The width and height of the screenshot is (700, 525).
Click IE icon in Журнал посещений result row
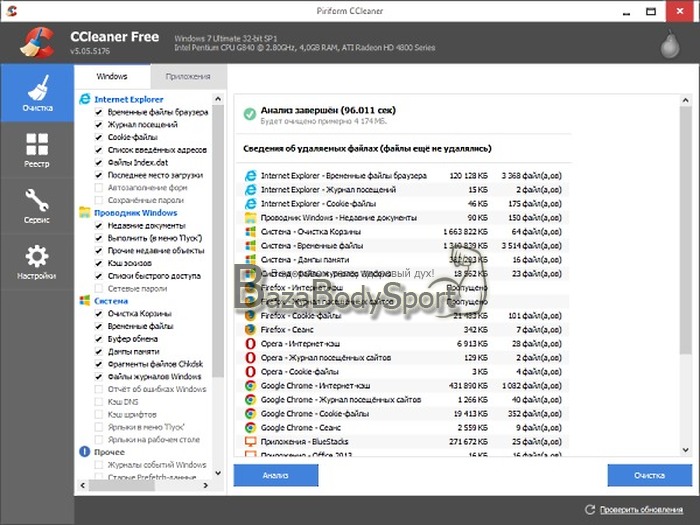[250, 189]
